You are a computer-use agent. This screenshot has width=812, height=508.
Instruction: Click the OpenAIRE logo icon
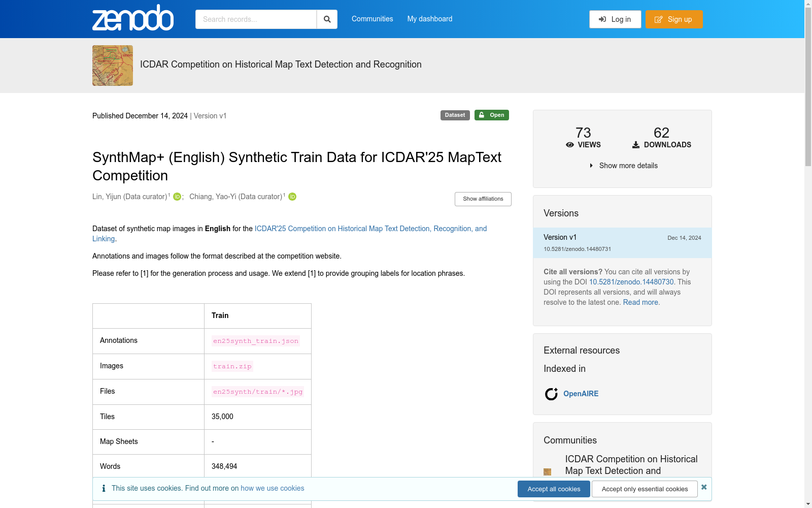551,394
